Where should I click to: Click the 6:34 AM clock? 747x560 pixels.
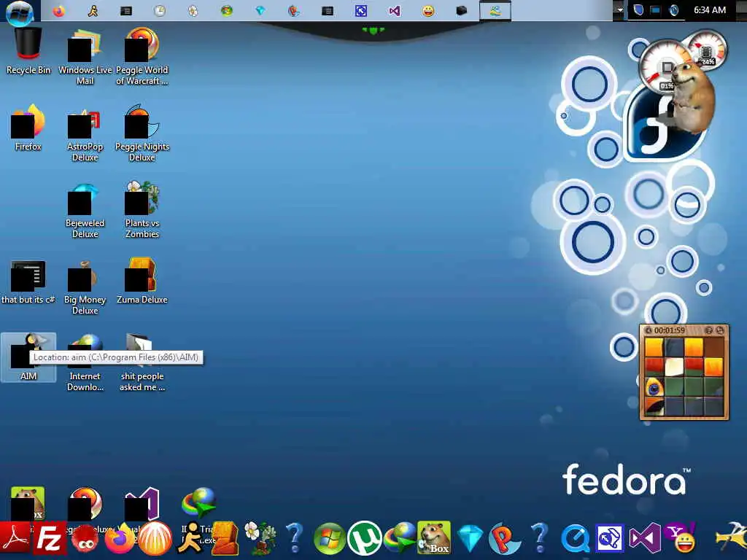[709, 10]
